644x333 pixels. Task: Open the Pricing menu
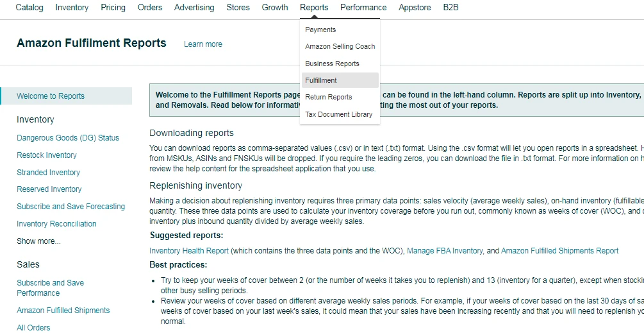tap(113, 8)
